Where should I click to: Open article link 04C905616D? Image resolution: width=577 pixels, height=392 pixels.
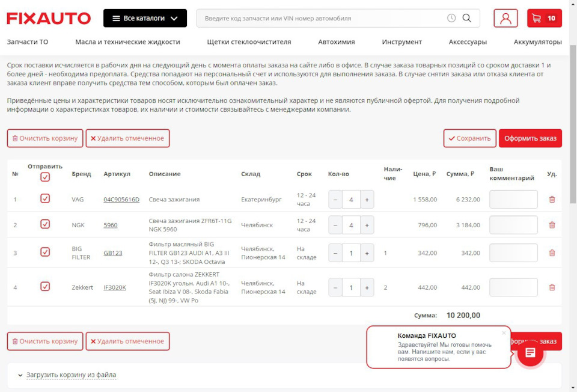click(121, 200)
